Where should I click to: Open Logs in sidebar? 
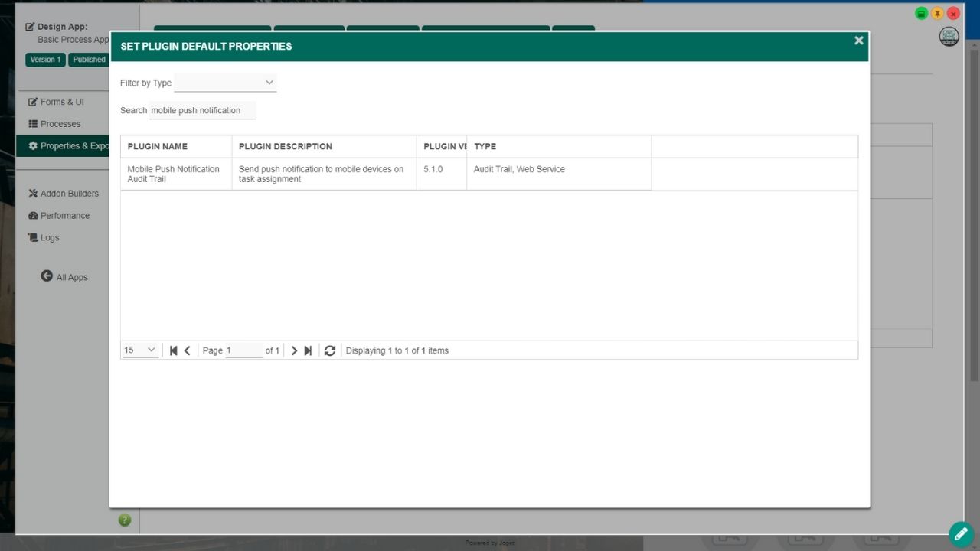click(x=49, y=238)
